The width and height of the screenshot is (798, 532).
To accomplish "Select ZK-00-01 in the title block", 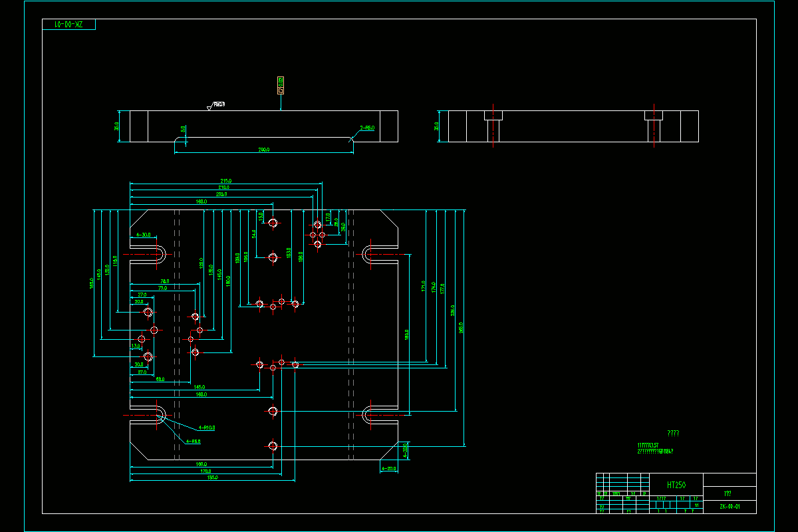I will (730, 507).
